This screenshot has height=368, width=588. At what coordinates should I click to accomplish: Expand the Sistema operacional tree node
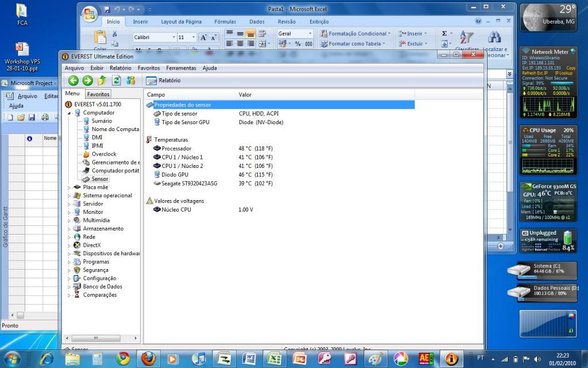coord(69,195)
